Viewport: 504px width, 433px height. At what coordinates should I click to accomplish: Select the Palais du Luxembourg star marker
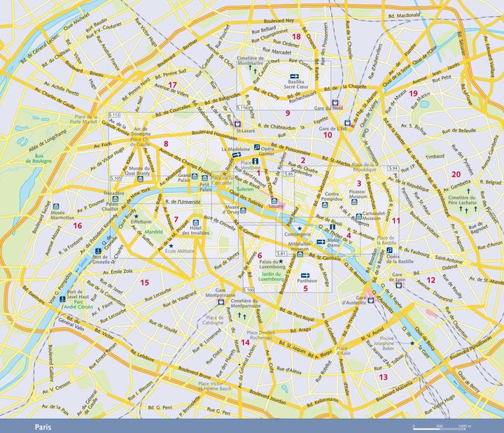click(281, 262)
